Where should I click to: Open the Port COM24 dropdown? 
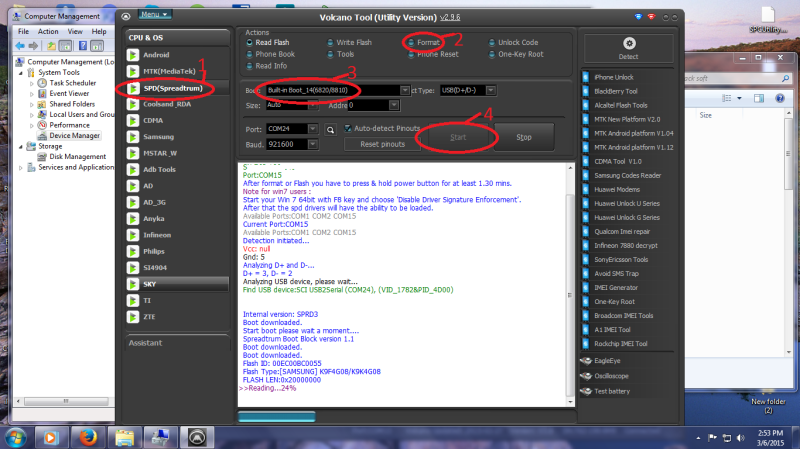pyautogui.click(x=313, y=129)
